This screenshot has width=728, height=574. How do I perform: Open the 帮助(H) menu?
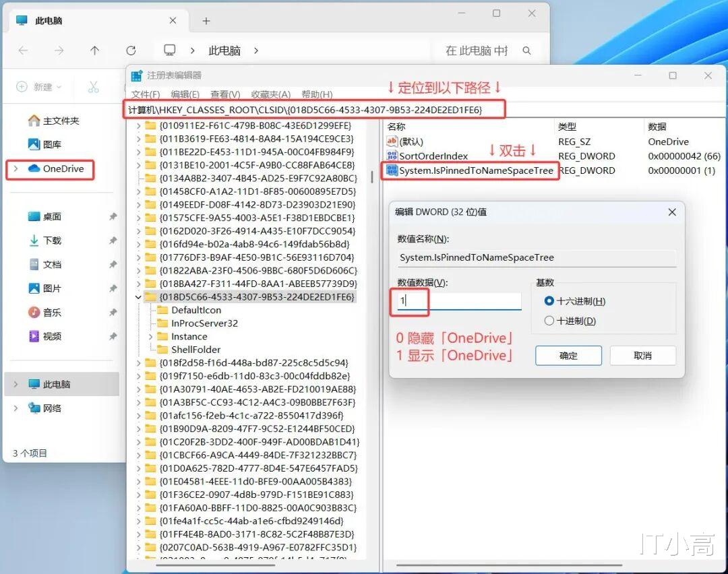click(317, 94)
